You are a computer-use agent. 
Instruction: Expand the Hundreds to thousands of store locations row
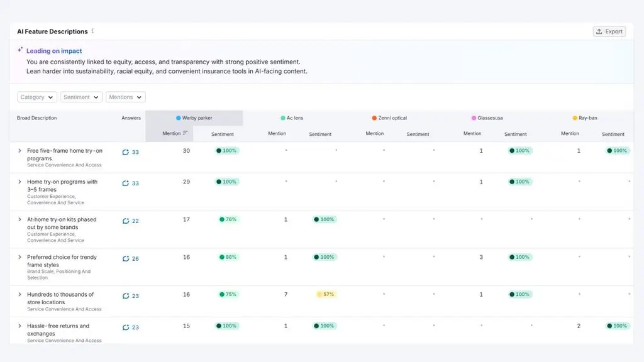(19, 295)
